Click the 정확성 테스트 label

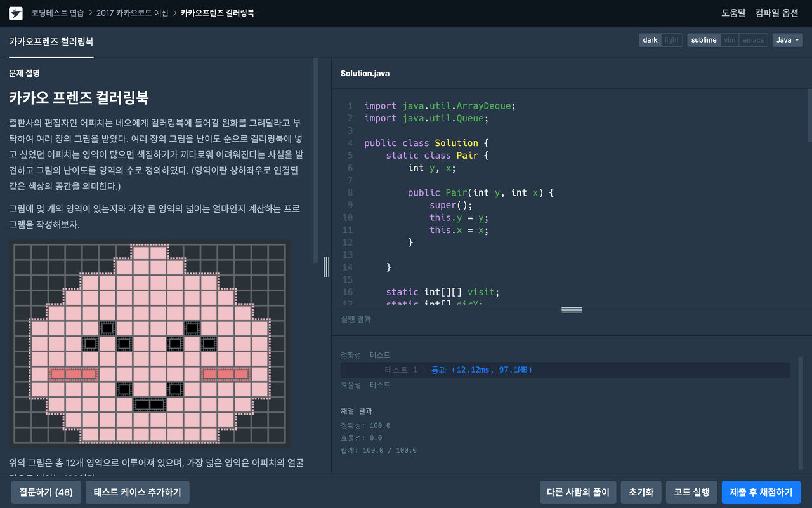(365, 355)
